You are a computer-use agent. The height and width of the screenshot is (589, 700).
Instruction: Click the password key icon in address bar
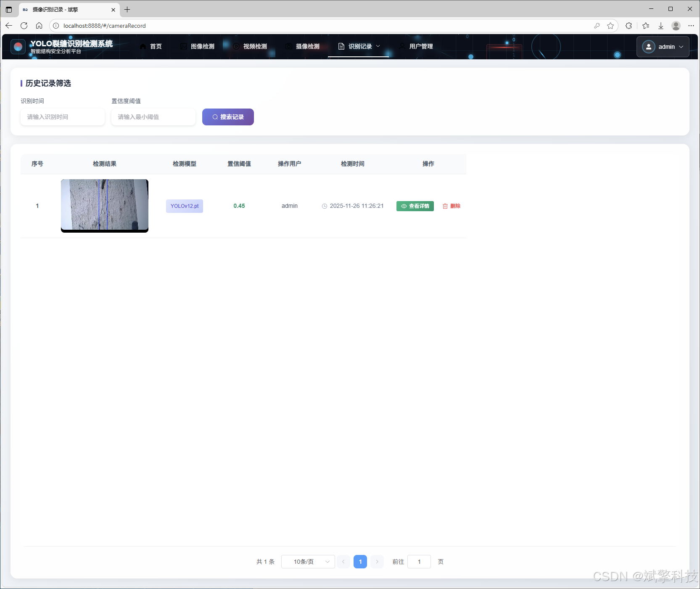point(597,26)
